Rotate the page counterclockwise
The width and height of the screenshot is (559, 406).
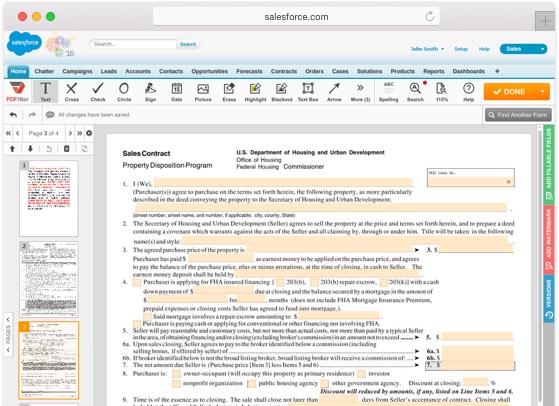click(x=49, y=149)
